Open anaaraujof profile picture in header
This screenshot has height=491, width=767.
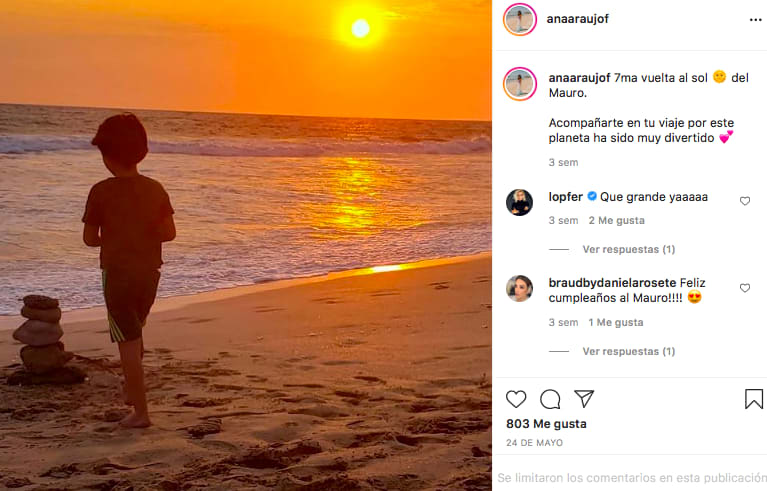[520, 19]
